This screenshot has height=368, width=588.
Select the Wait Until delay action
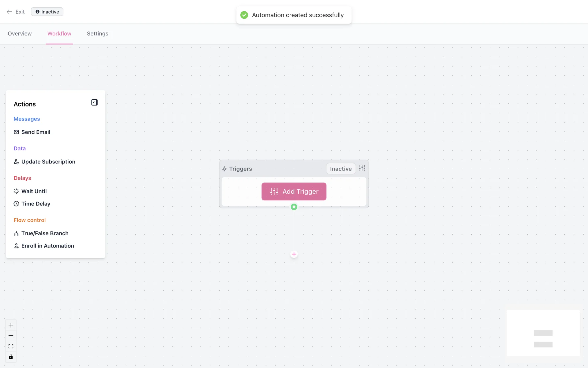pos(34,191)
